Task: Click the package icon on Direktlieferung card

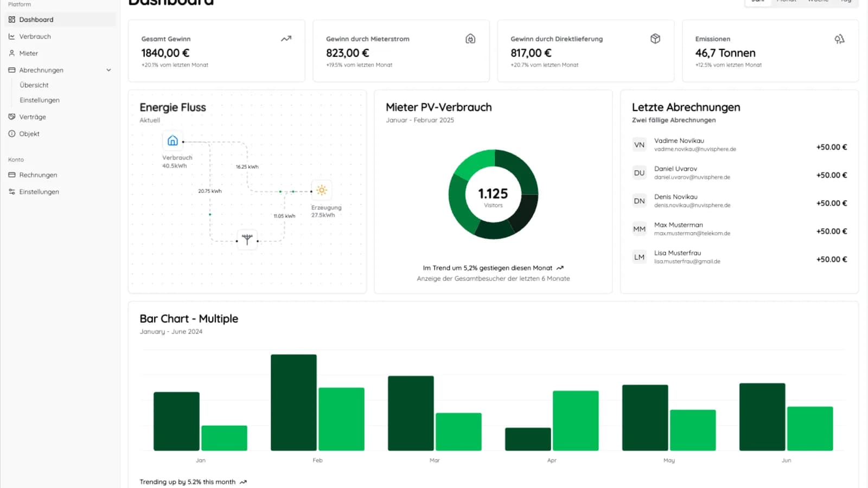Action: (655, 38)
